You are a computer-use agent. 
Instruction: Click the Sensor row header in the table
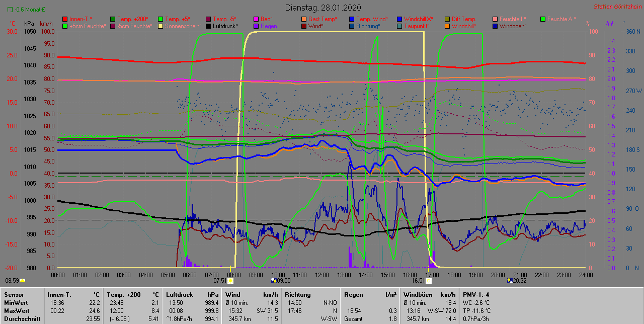coord(14,295)
